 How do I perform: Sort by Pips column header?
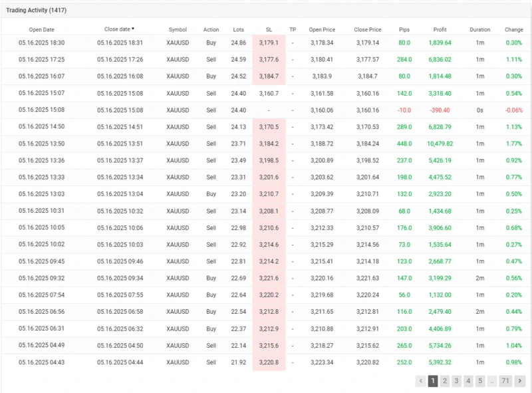pos(404,30)
